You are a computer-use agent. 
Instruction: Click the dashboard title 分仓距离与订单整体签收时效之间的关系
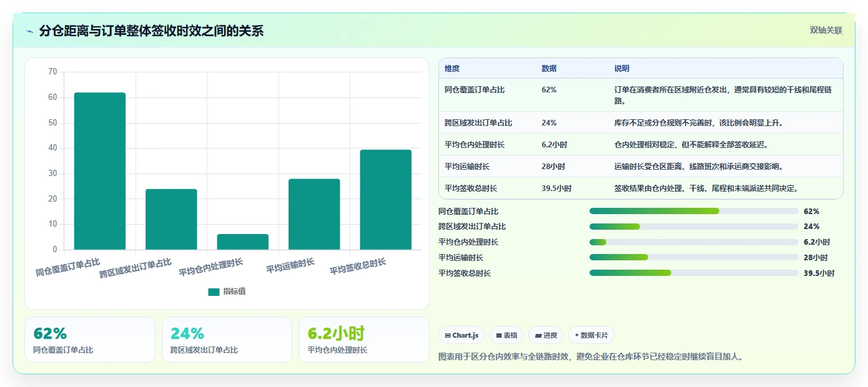[151, 31]
